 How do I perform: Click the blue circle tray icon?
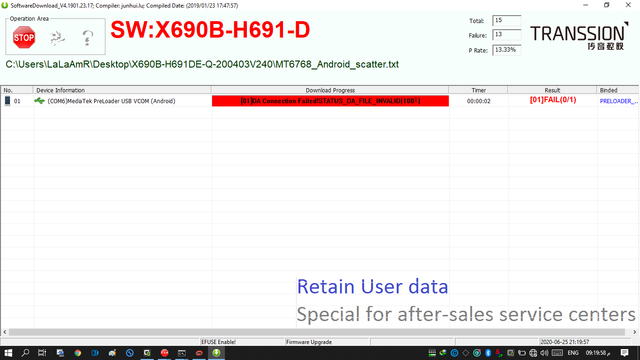(x=454, y=353)
